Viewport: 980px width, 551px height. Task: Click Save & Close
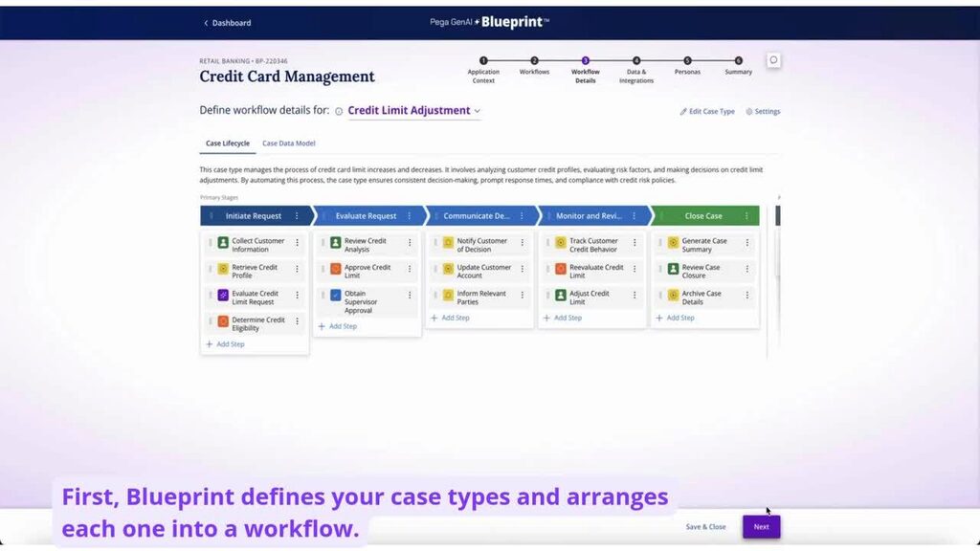[706, 526]
